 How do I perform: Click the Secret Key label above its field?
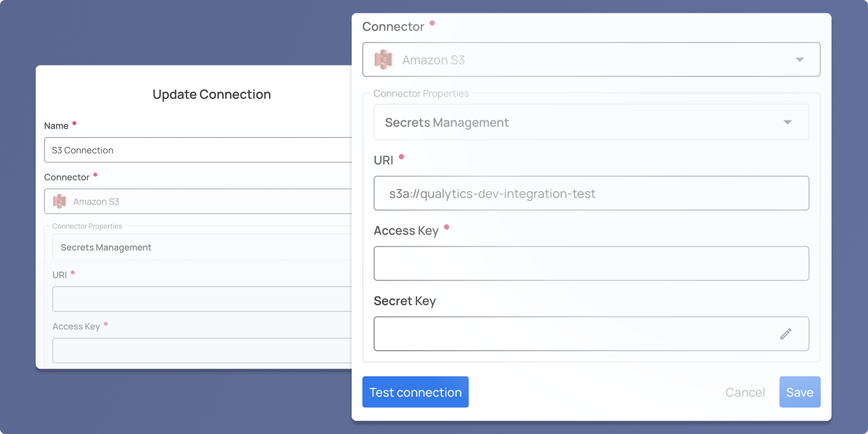pyautogui.click(x=404, y=301)
